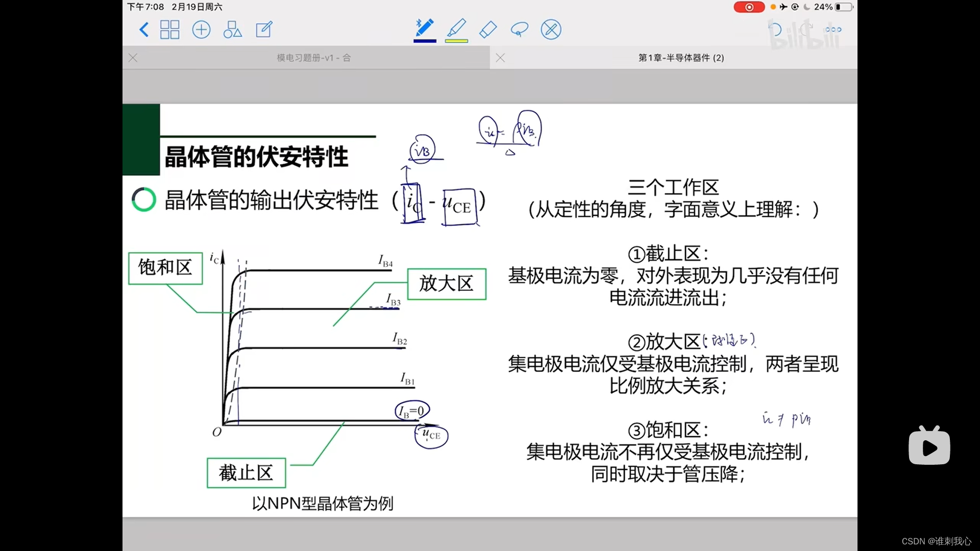The height and width of the screenshot is (551, 980).
Task: Open the page thumbnails grid view
Action: [x=169, y=30]
